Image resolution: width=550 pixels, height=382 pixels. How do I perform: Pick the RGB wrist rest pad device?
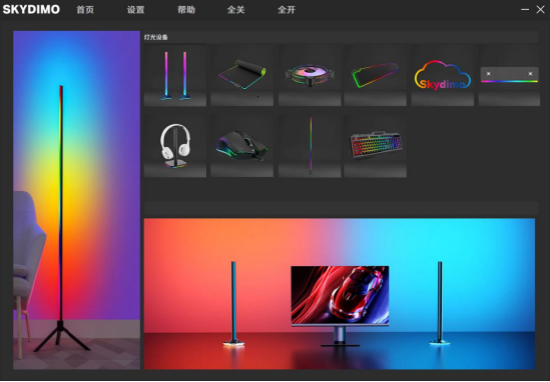click(x=375, y=75)
